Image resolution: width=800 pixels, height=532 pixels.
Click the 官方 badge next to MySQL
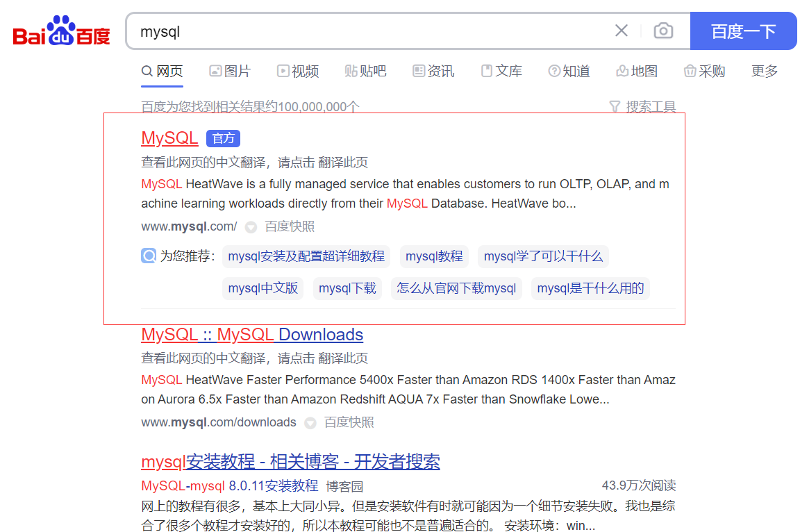tap(223, 138)
